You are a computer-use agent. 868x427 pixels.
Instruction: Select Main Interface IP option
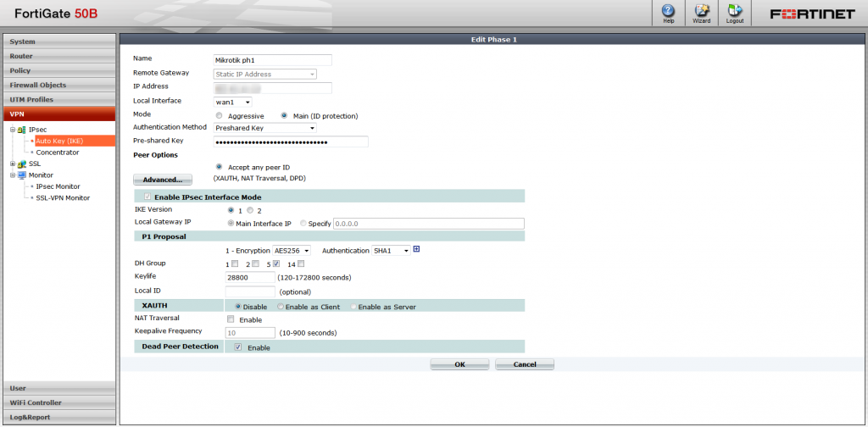click(231, 224)
